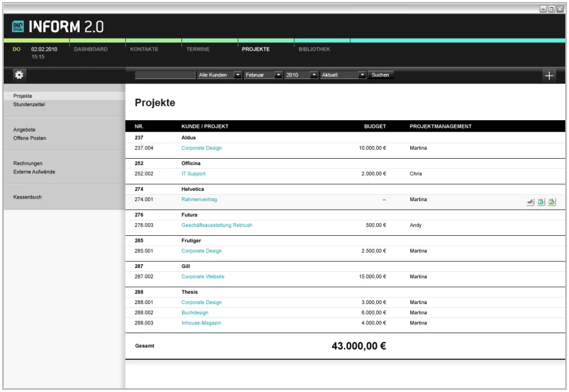Select Kassenbuch in the sidebar
Screen dimensions: 569x392
tap(27, 197)
